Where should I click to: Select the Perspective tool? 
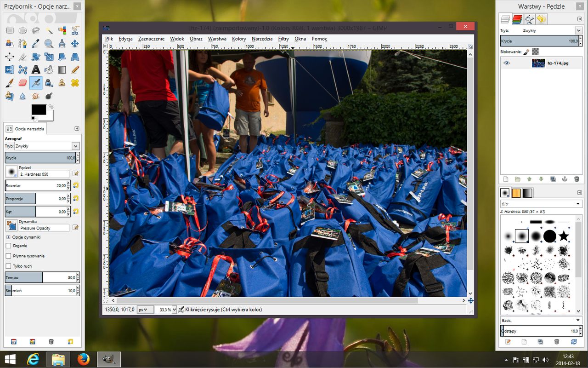(75, 57)
